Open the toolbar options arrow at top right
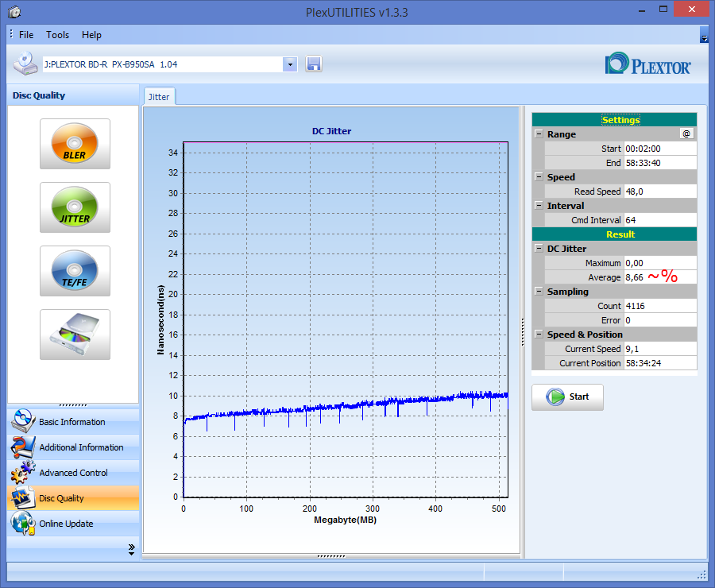 [705, 35]
